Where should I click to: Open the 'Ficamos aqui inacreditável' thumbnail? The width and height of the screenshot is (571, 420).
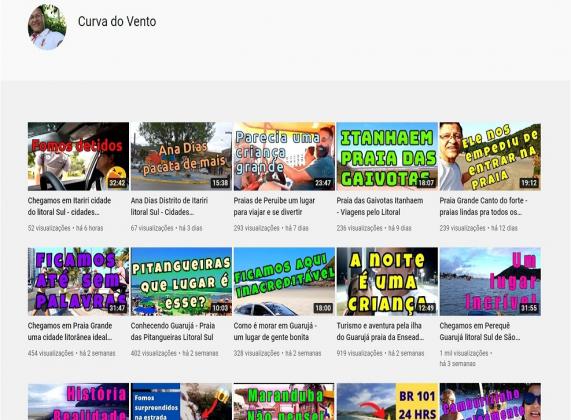pos(284,282)
